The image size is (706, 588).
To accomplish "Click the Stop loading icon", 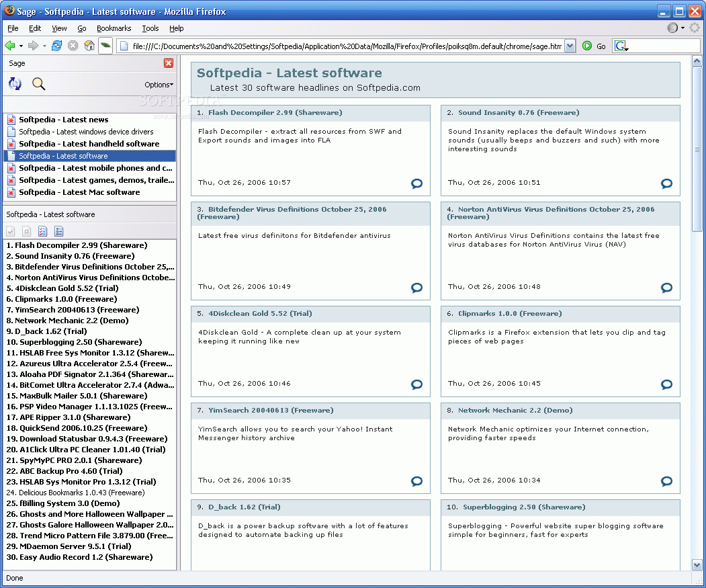I will [73, 46].
